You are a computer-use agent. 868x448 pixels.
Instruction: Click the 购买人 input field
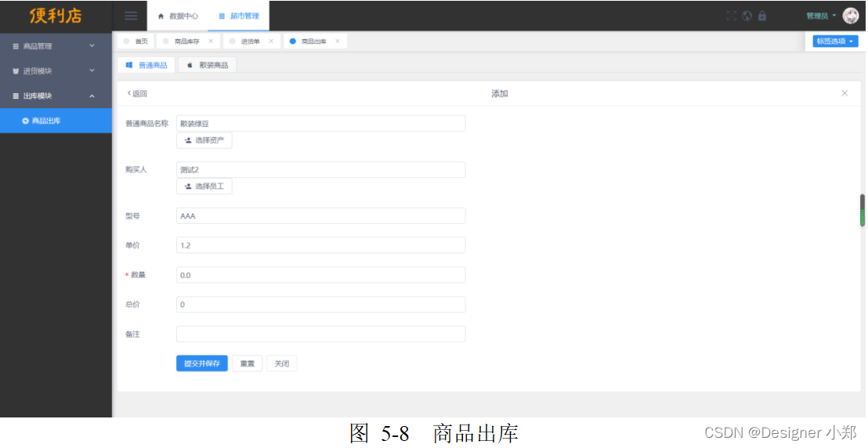(x=320, y=169)
